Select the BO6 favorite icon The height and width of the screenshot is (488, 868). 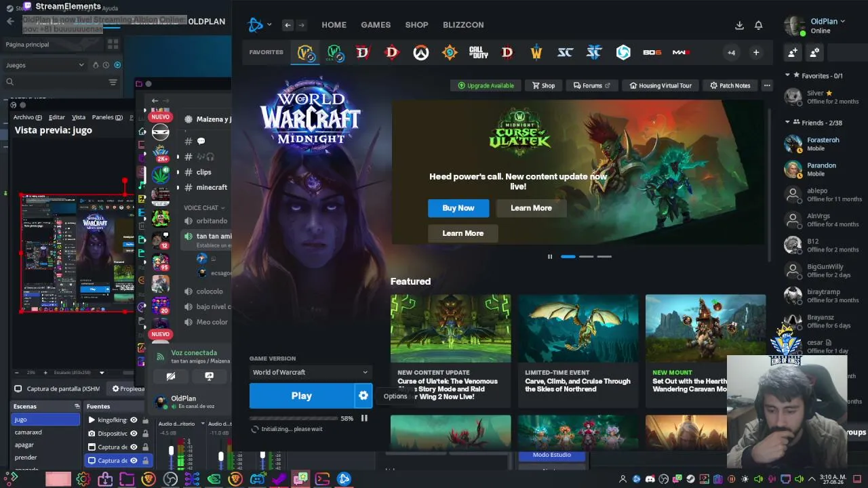pyautogui.click(x=652, y=52)
